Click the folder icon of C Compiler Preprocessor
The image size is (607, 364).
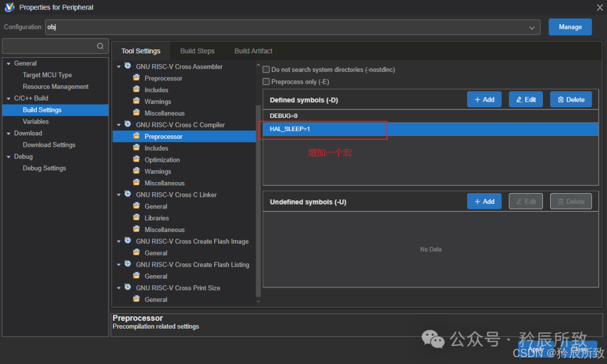(x=136, y=136)
